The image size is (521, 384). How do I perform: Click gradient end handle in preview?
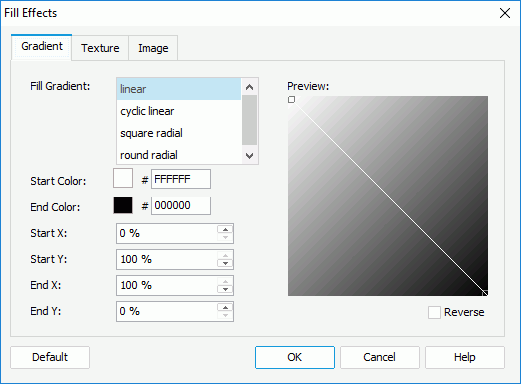(485, 293)
